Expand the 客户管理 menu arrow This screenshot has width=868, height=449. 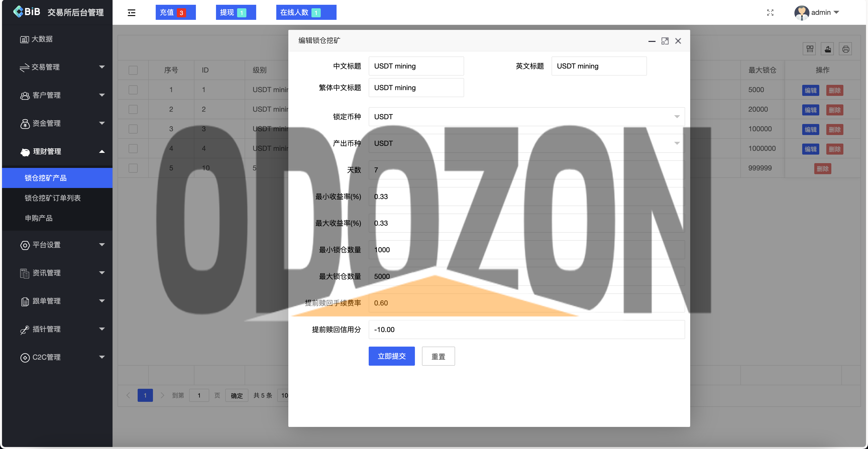coord(102,95)
